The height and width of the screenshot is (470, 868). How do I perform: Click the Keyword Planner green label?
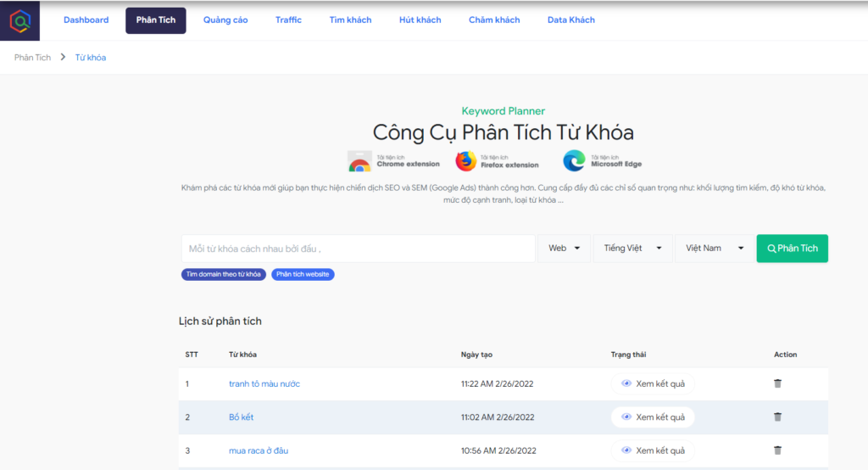pyautogui.click(x=504, y=111)
